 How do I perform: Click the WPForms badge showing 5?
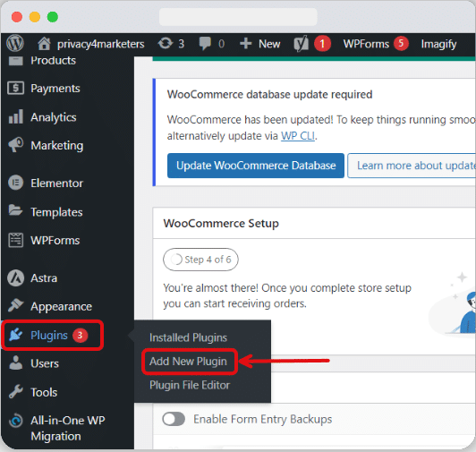point(401,44)
